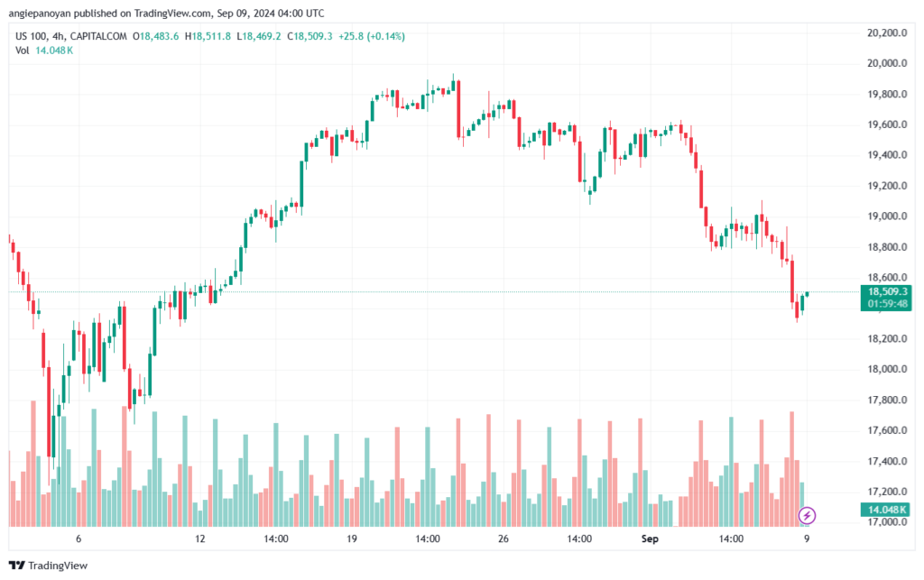Select the 26 date marker on the time axis
Image resolution: width=924 pixels, height=580 pixels.
point(504,539)
